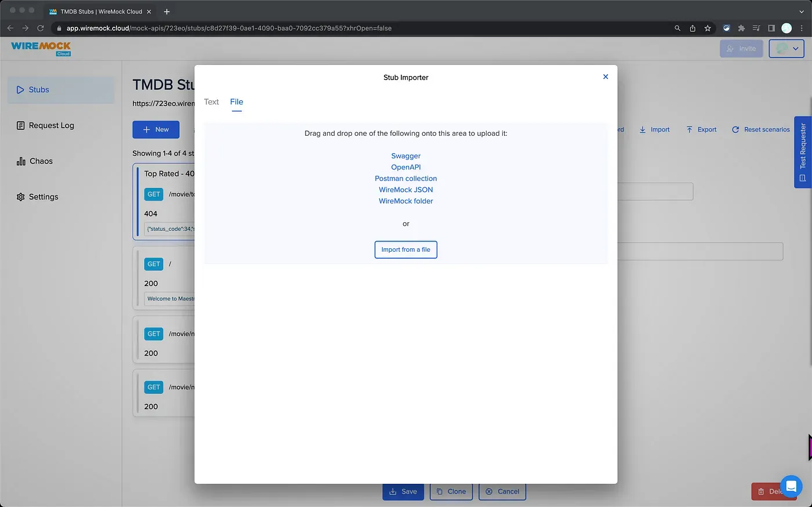This screenshot has height=507, width=812.
Task: Click the browser address bar
Action: point(348,28)
